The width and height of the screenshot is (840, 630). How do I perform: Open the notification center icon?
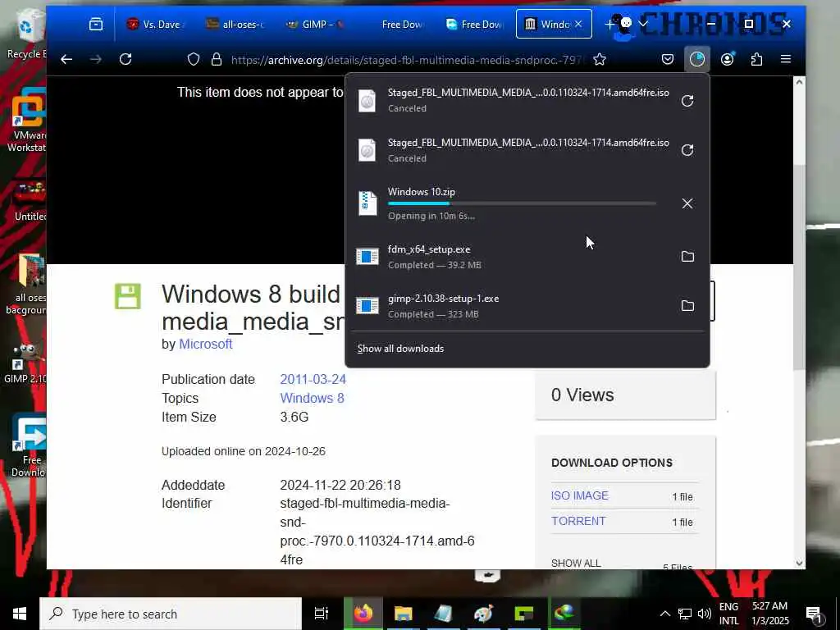tap(815, 614)
